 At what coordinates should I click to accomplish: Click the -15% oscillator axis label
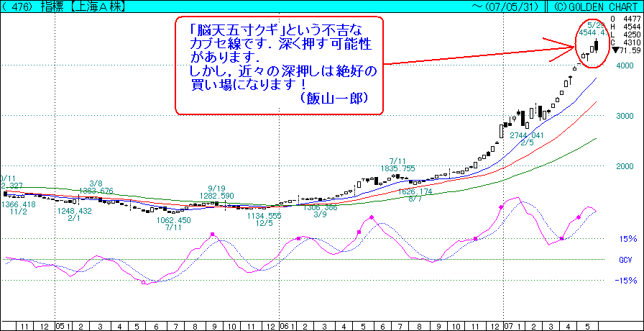627,281
